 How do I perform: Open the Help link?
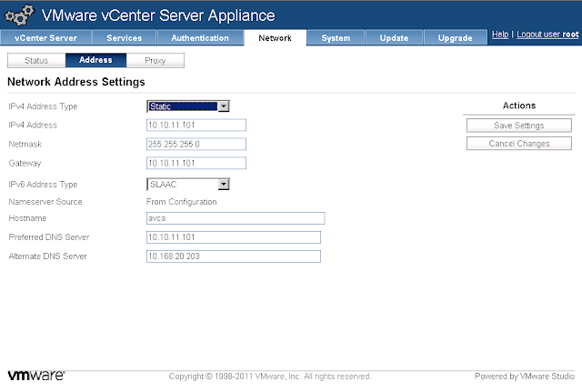500,35
